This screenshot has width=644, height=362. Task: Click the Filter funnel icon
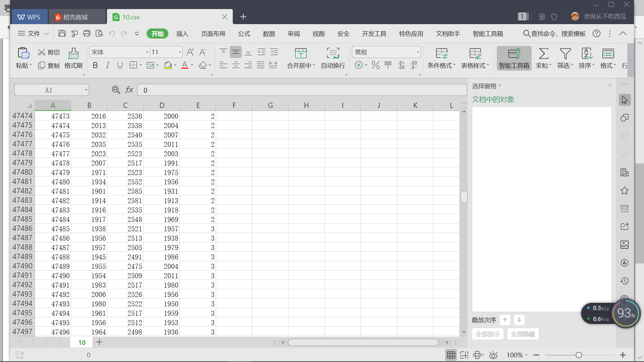(565, 54)
